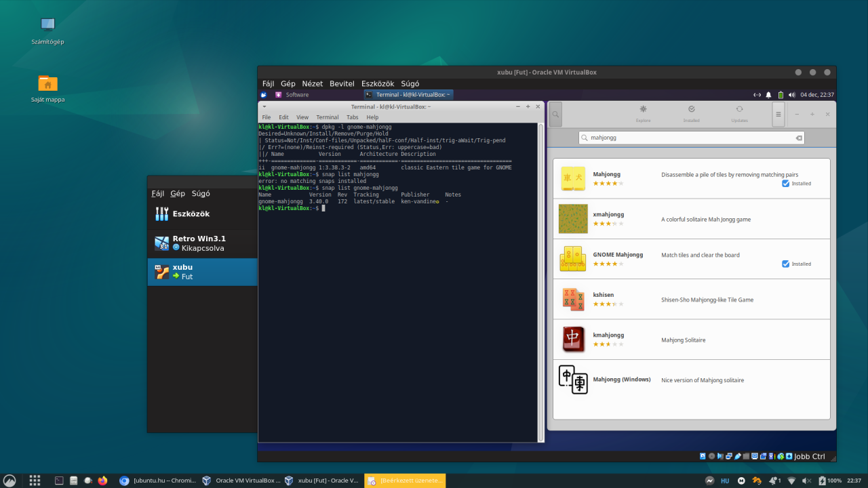Click VM shared folders indicator
Image resolution: width=868 pixels, height=488 pixels.
tap(746, 456)
